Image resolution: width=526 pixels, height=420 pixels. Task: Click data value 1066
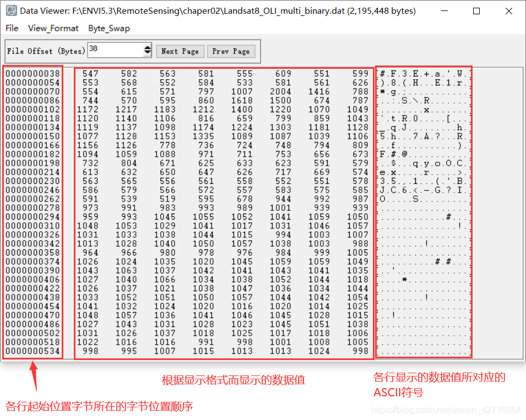click(x=165, y=279)
